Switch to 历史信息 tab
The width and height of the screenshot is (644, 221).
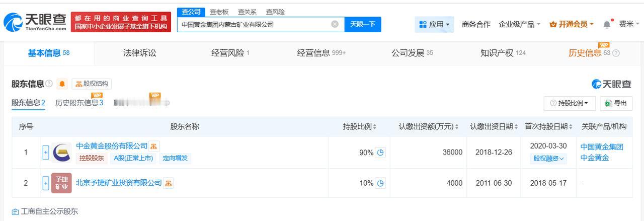(589, 53)
